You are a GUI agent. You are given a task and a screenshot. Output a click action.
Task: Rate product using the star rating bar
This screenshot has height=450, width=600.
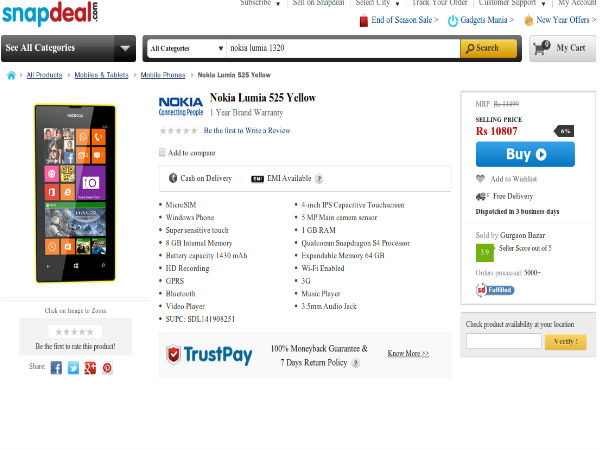(75, 332)
